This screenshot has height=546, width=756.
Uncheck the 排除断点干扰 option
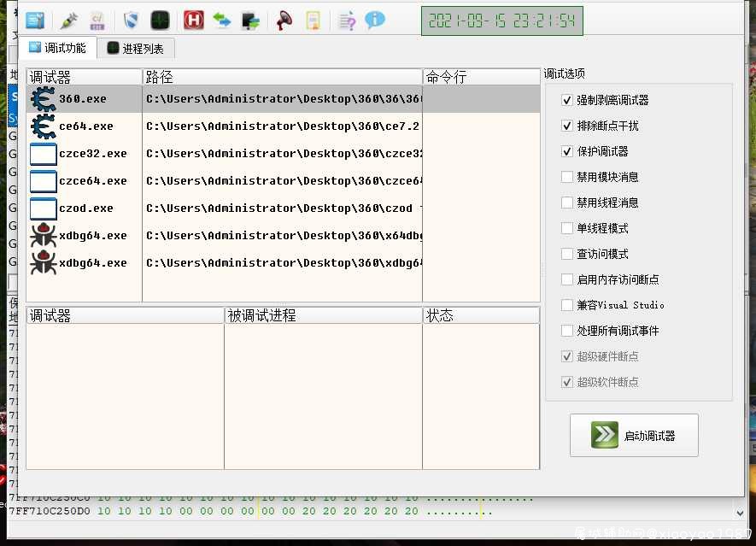[x=567, y=126]
